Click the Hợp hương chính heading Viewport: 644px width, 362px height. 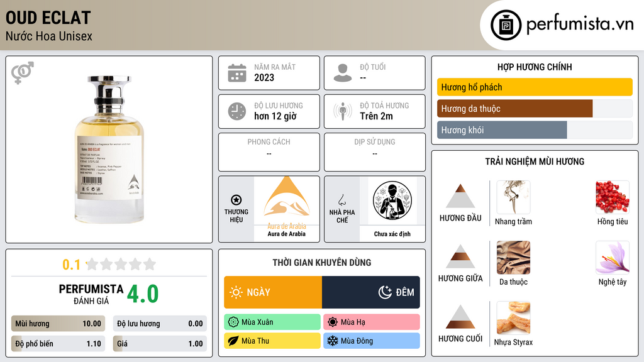[535, 67]
